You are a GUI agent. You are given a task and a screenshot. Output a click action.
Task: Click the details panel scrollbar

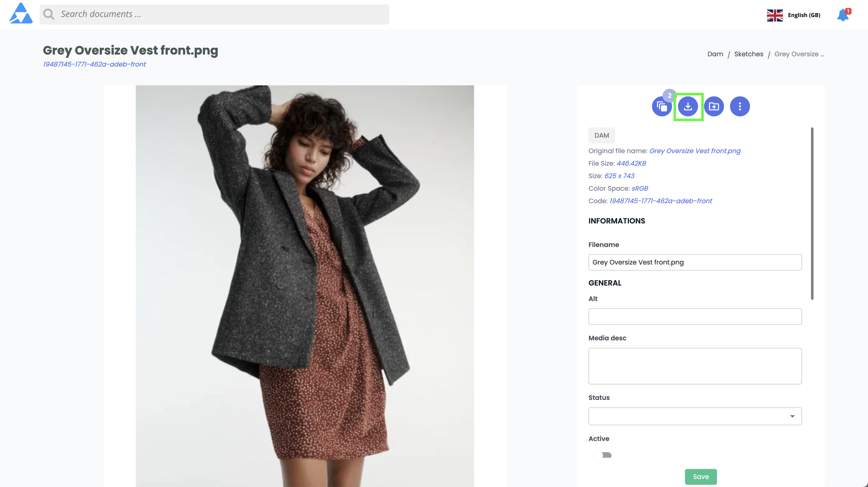[x=812, y=213]
